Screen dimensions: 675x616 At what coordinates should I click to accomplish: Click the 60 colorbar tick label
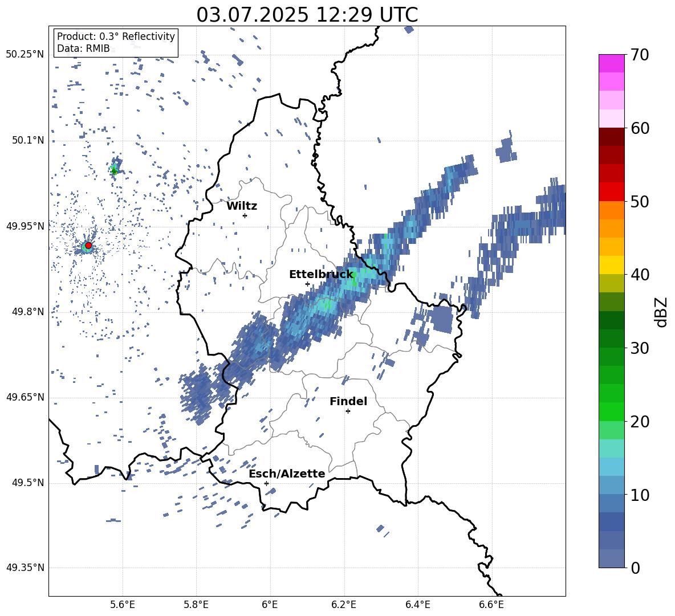coord(640,128)
